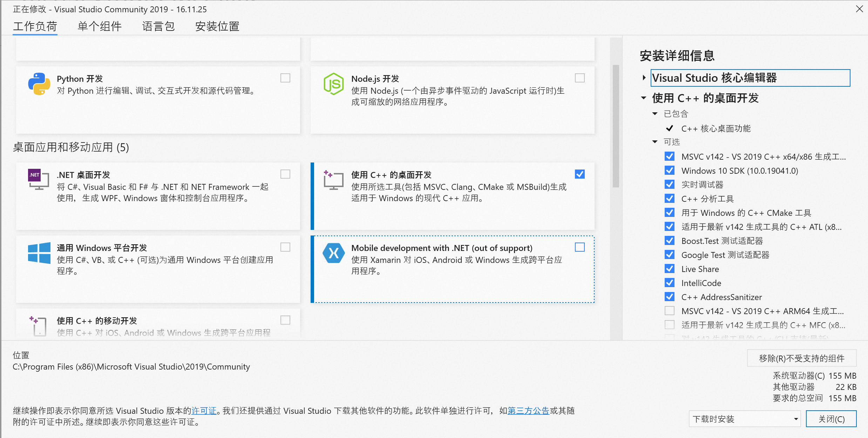Check the Python 开发 workload checkbox
Viewport: 868px width, 438px height.
tap(285, 78)
